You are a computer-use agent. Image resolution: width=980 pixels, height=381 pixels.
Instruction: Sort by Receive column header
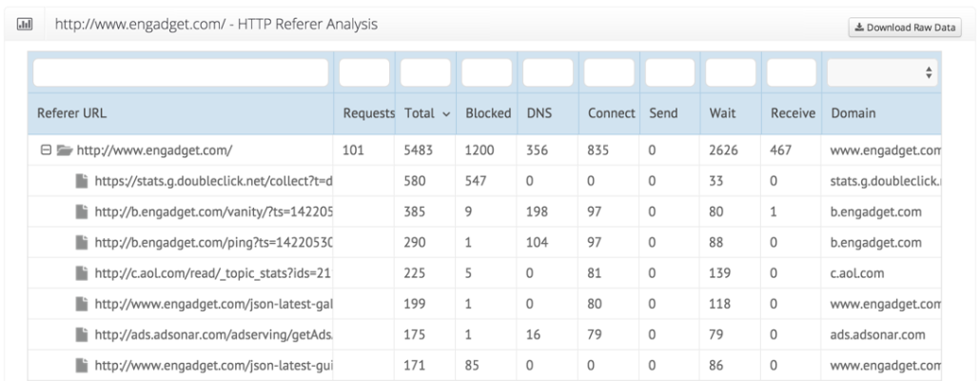tap(794, 113)
